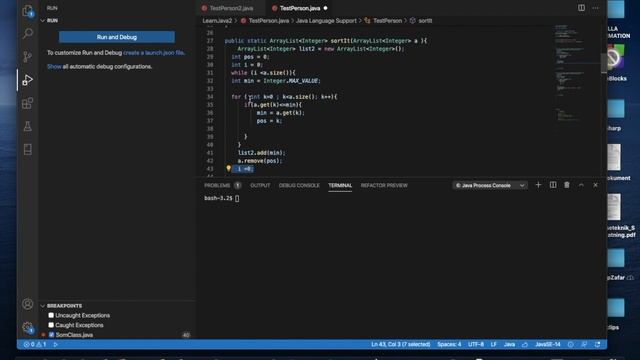Click the 'Show' automatic debug configurations link

(54, 67)
